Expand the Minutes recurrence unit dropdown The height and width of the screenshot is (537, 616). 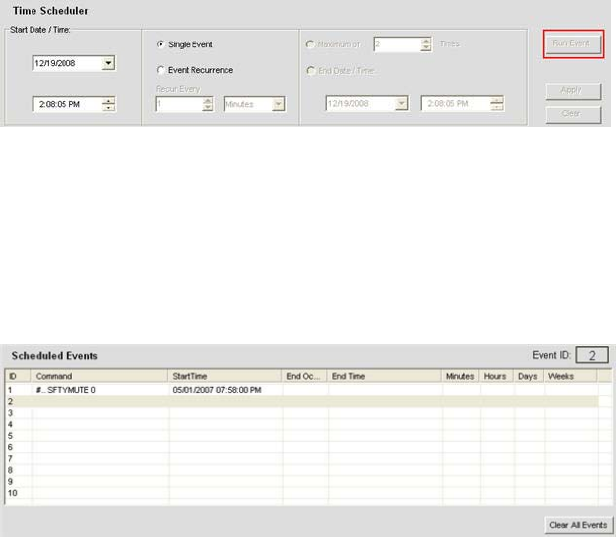tap(278, 103)
